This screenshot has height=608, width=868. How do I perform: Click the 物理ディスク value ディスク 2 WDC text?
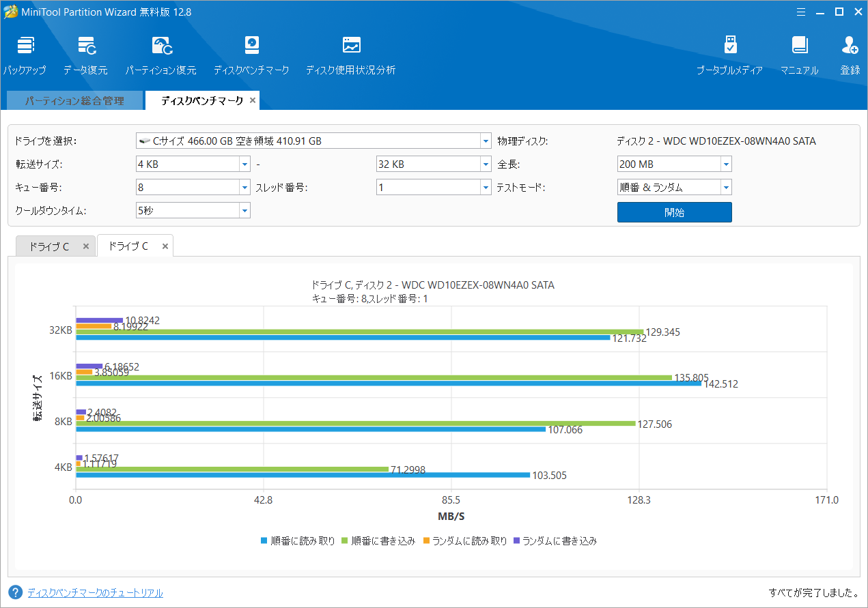pos(716,141)
